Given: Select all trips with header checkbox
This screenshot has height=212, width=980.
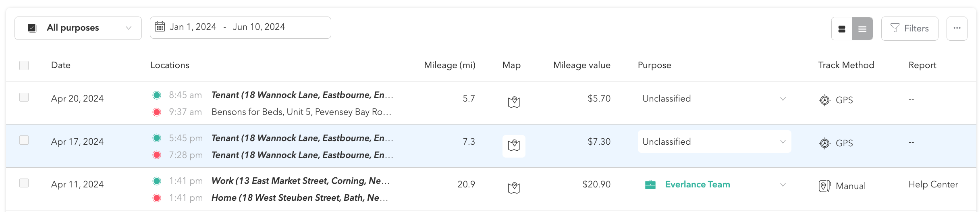Looking at the screenshot, I should (x=24, y=65).
